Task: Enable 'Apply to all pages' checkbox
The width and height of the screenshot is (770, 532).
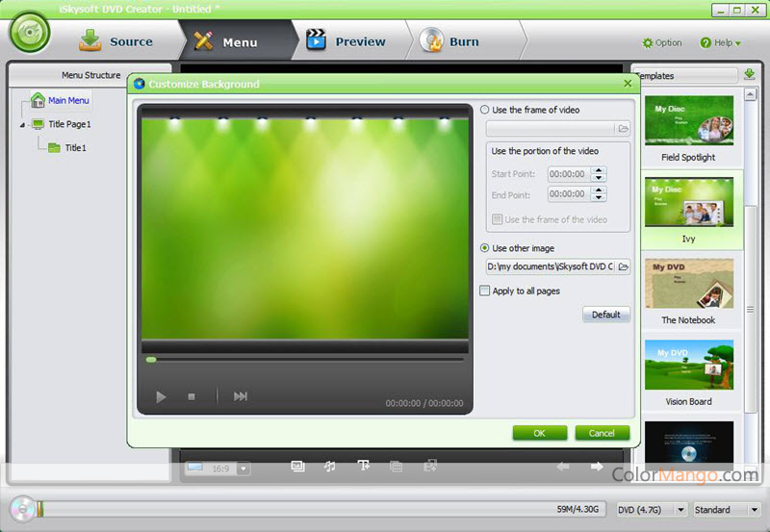Action: tap(484, 291)
